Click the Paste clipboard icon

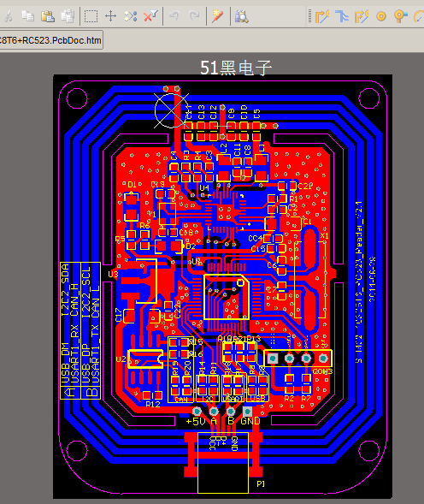48,15
